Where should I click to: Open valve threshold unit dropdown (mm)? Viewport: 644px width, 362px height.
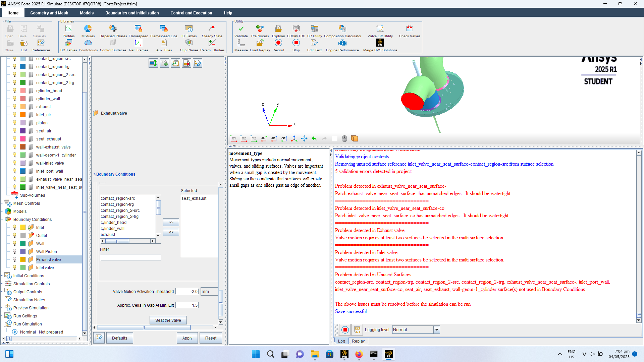click(x=209, y=292)
